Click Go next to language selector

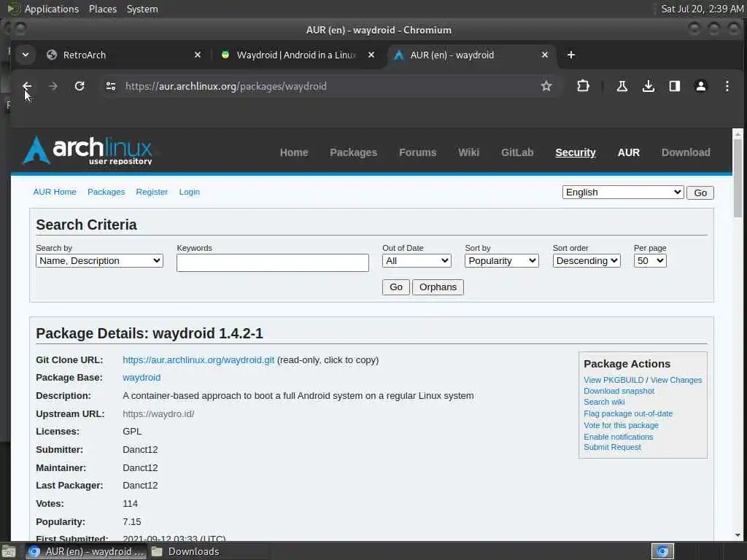tap(700, 192)
